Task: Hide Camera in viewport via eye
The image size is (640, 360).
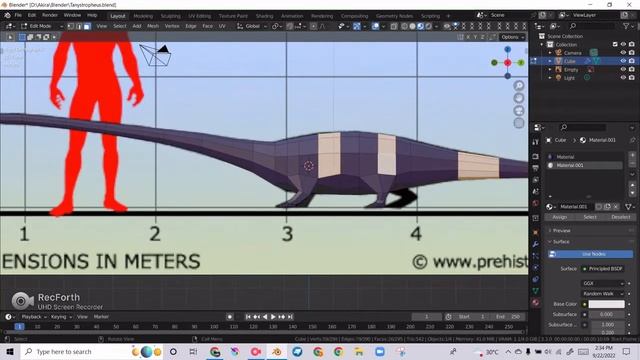Action: point(623,53)
